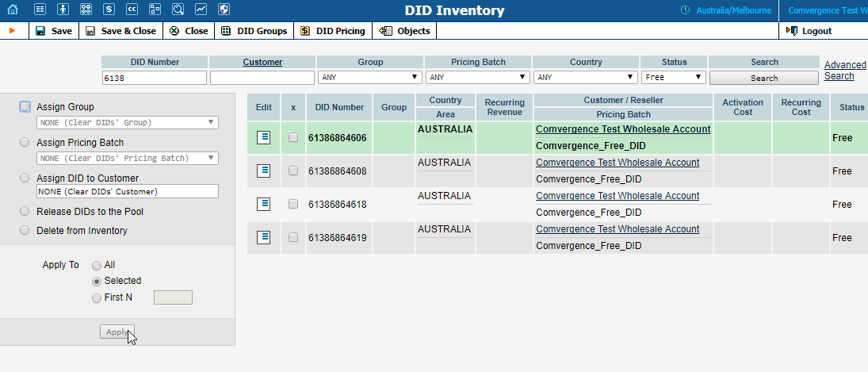Click the DID Number filter input field
The width and height of the screenshot is (868, 372).
(154, 78)
